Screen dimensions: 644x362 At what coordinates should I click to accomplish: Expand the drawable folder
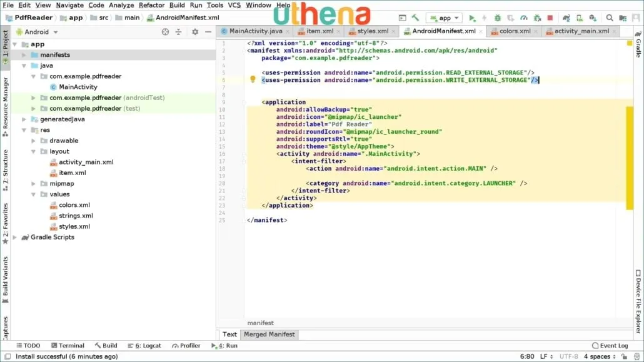click(x=33, y=141)
